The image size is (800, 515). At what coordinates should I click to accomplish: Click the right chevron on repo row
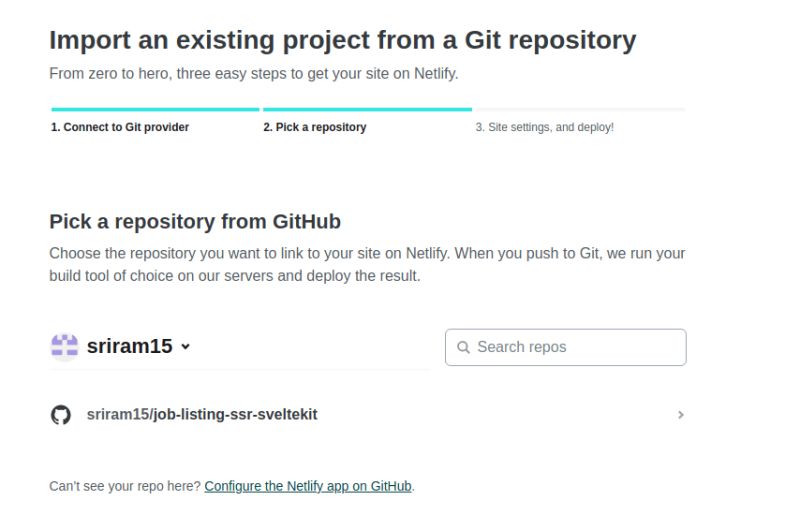click(x=681, y=415)
